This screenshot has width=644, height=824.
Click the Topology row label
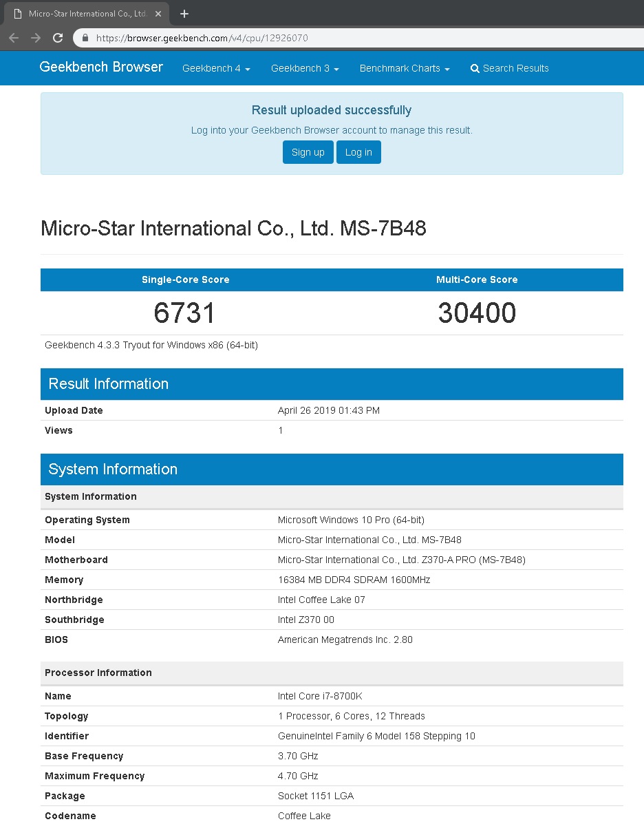66,716
